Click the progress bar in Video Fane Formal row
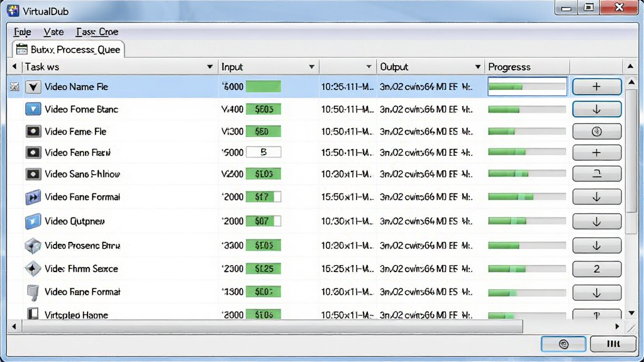This screenshot has height=362, width=644. (527, 197)
